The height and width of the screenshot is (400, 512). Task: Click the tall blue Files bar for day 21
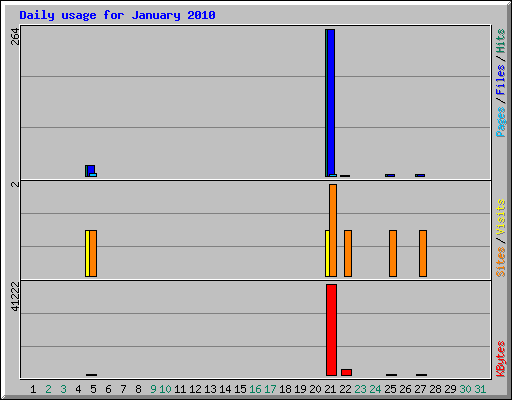pos(331,102)
